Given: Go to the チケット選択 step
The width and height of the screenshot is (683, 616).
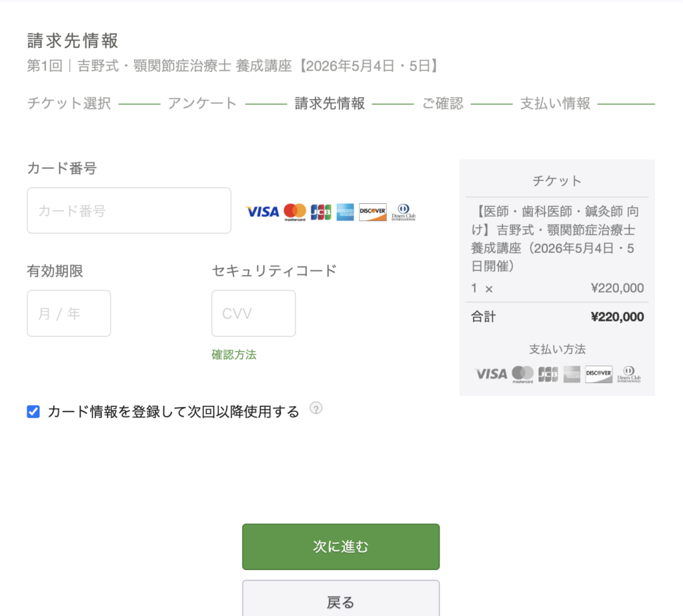Looking at the screenshot, I should click(x=69, y=103).
